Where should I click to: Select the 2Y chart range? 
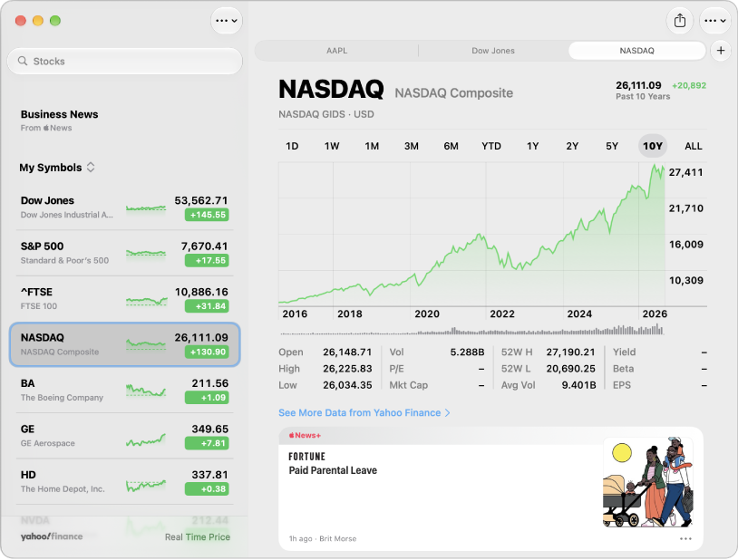point(572,146)
